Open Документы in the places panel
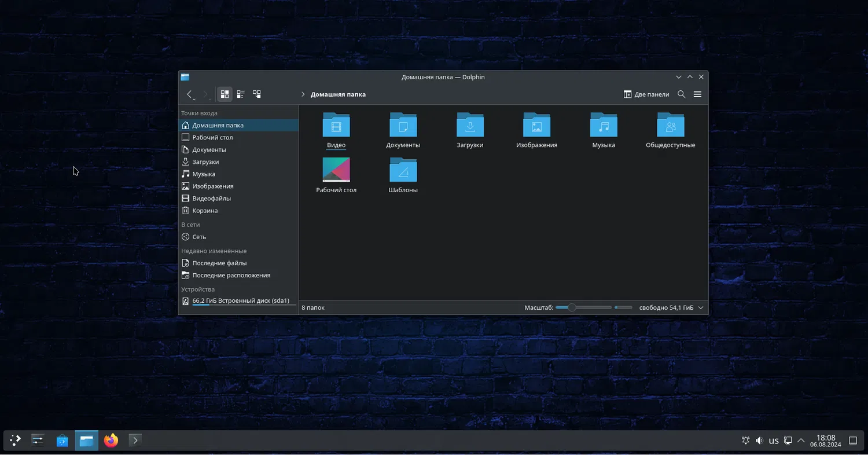The height and width of the screenshot is (455, 868). click(209, 150)
